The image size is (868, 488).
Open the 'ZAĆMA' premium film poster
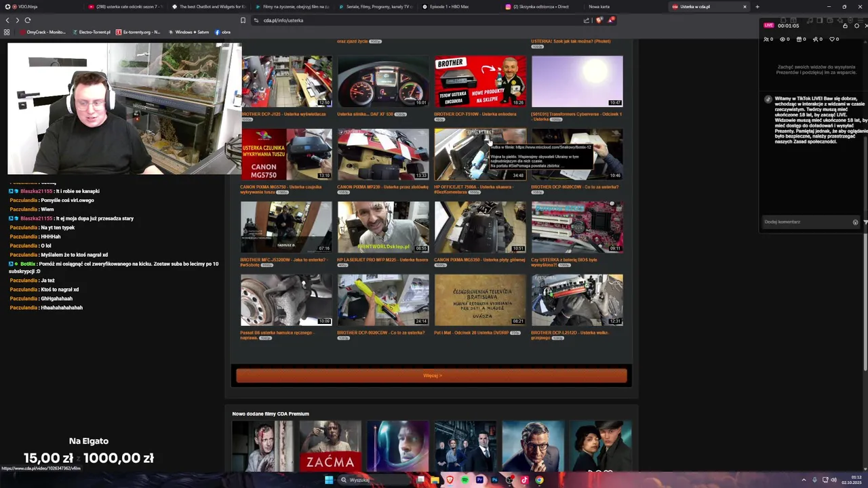click(330, 446)
